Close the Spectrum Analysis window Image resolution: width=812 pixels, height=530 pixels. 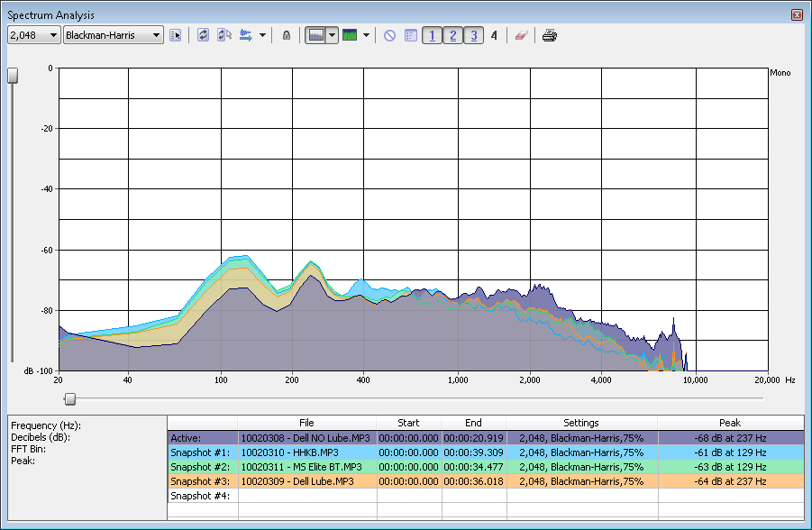point(797,14)
